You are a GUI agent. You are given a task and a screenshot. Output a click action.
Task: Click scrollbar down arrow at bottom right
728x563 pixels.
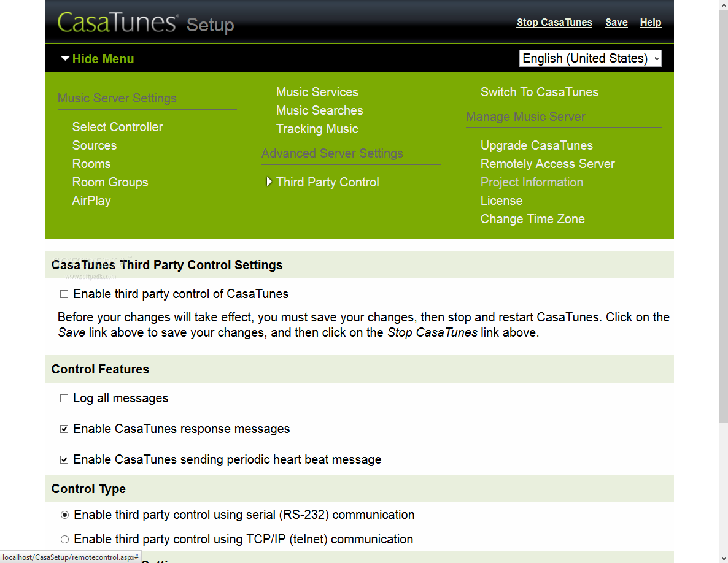[x=723, y=558]
